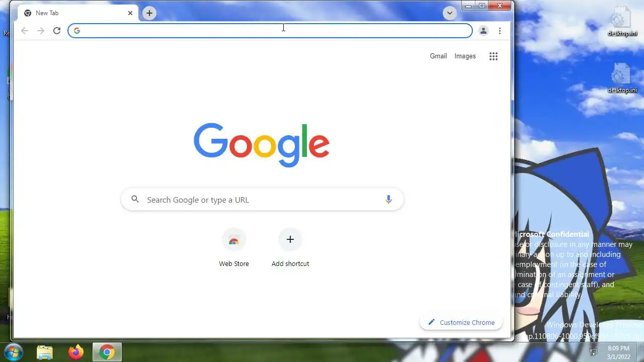Screen dimensions: 644x362
Task: Select the lower desktop.ini file icon
Action: tap(622, 79)
